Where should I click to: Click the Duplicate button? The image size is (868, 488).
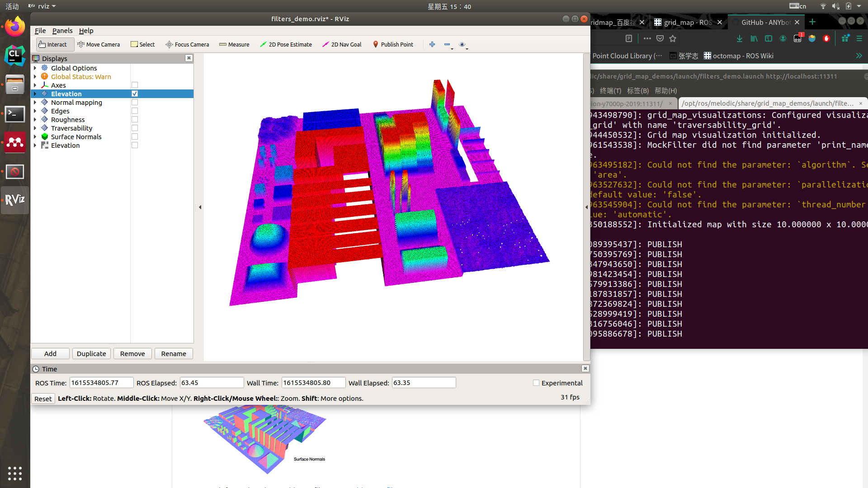tap(91, 353)
